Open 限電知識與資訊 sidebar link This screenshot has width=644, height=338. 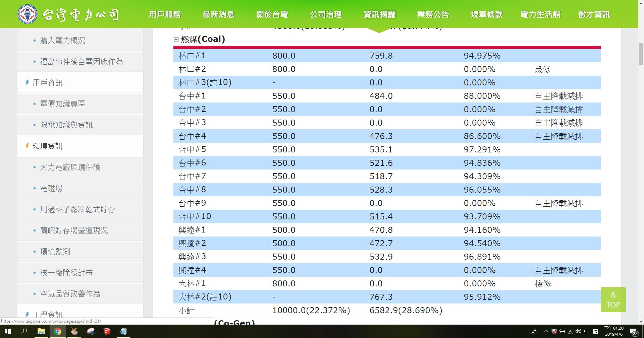click(x=66, y=125)
